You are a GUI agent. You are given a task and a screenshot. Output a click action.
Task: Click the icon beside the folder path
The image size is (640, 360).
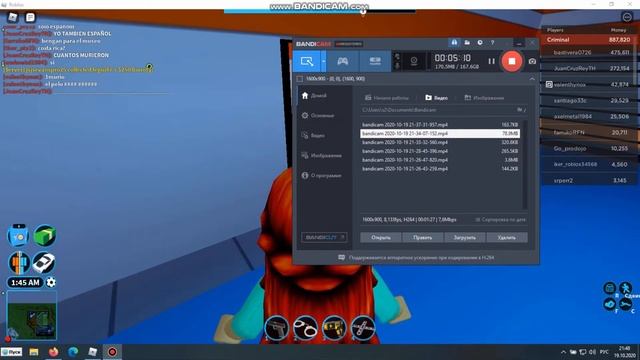pyautogui.click(x=521, y=110)
